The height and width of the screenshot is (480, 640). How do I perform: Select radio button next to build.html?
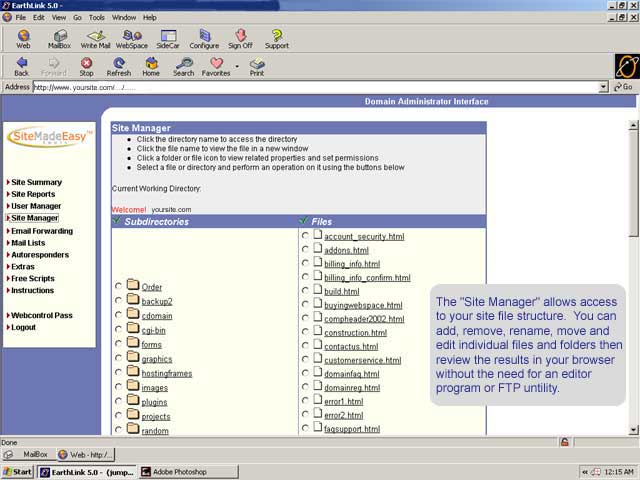[305, 291]
